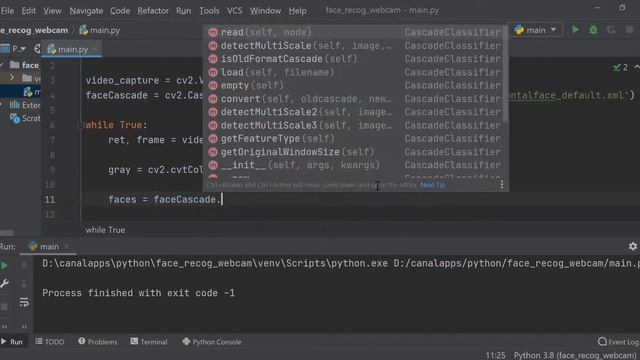Select External Libraries in project tree
Viewport: 640px width, 360px height.
pos(25,105)
